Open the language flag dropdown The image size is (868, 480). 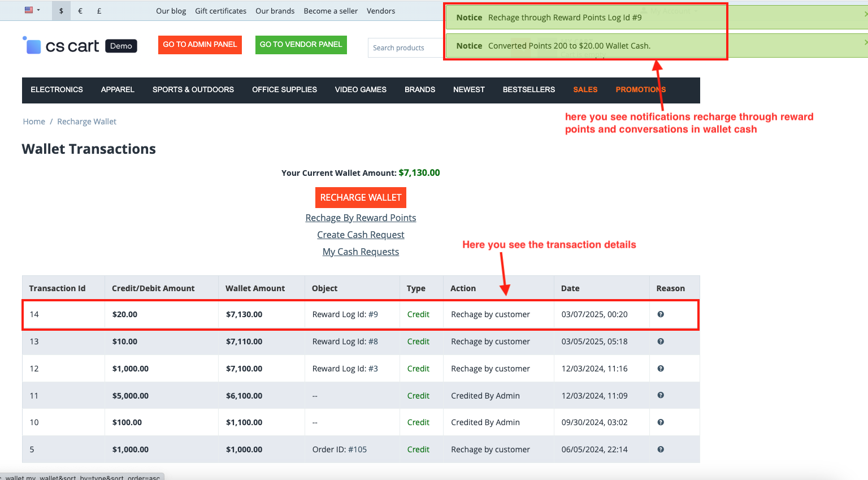[32, 10]
